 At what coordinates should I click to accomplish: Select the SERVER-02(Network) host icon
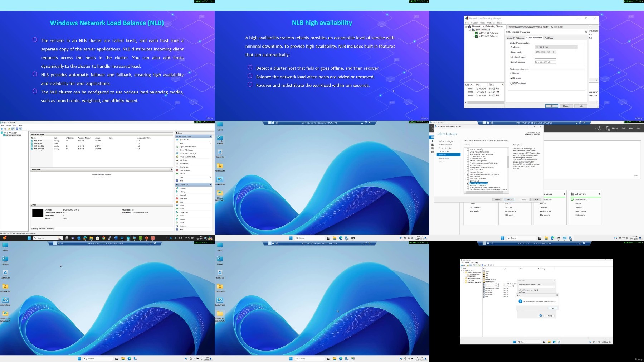coord(477,36)
